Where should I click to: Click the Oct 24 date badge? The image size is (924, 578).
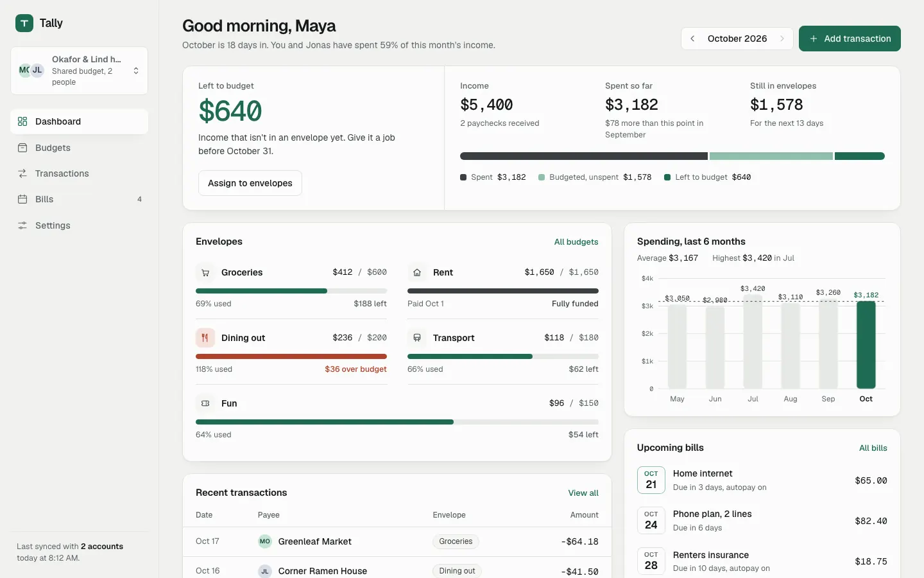(651, 521)
